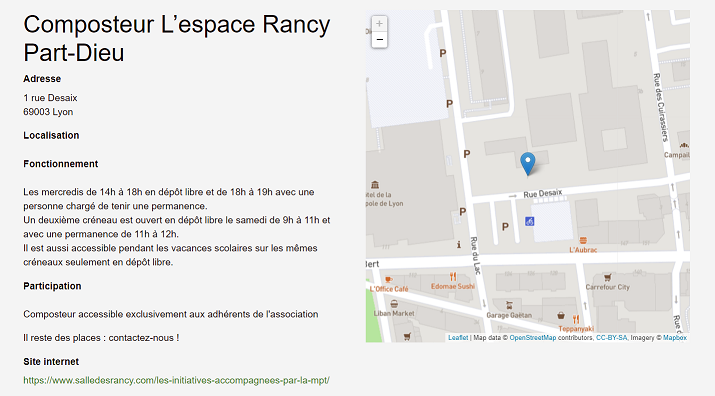Click the Edomae Sushi map label
The width and height of the screenshot is (715, 396).
click(x=453, y=286)
